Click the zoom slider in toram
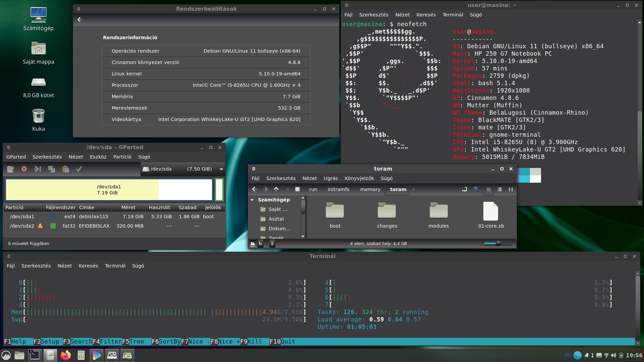 click(x=498, y=244)
